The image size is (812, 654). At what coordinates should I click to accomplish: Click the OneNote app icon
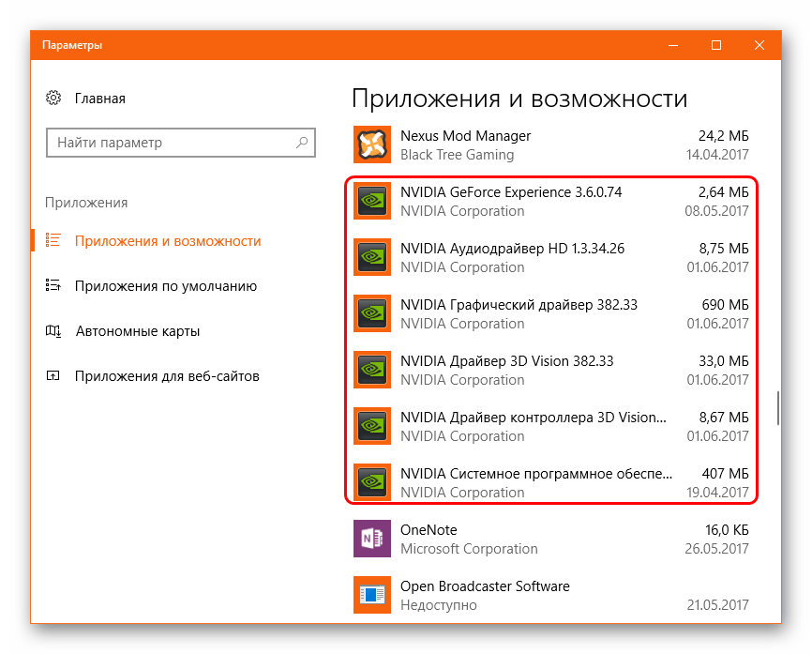[x=372, y=539]
